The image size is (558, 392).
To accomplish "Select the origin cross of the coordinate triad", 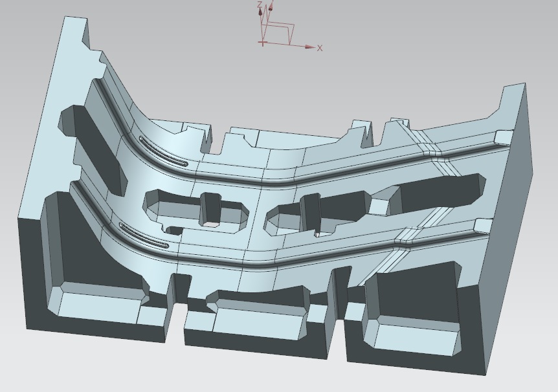I will (263, 43).
